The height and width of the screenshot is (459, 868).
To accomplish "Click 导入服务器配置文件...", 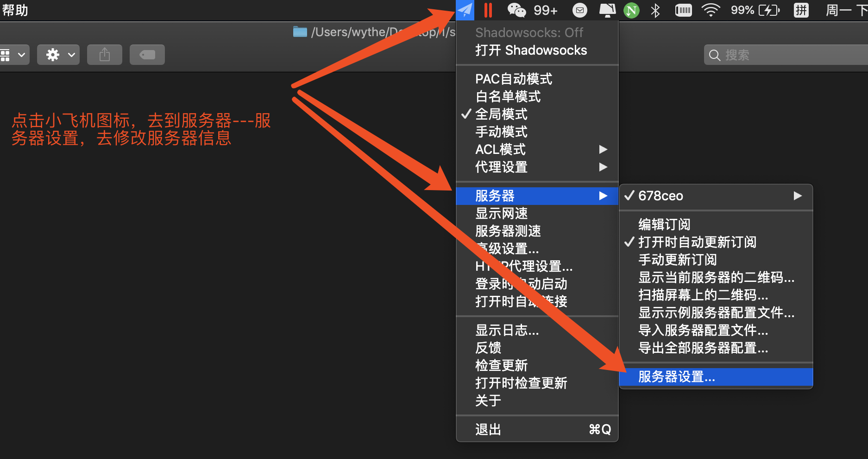I will point(716,330).
